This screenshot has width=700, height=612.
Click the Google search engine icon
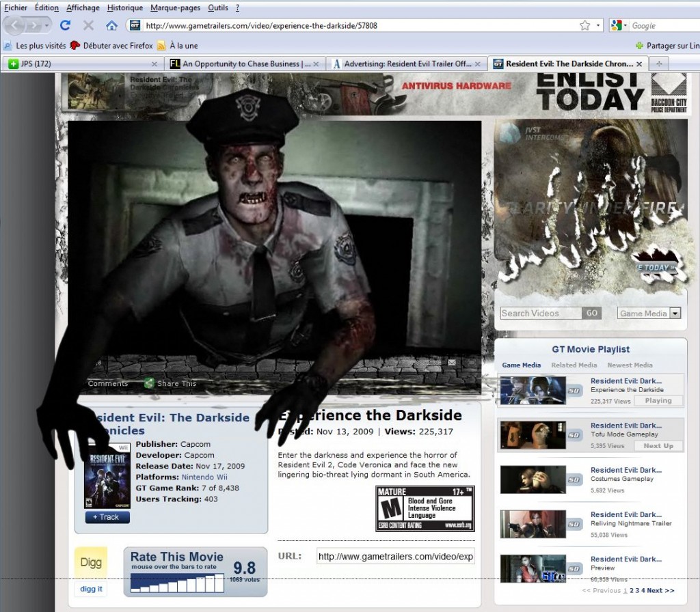point(617,25)
